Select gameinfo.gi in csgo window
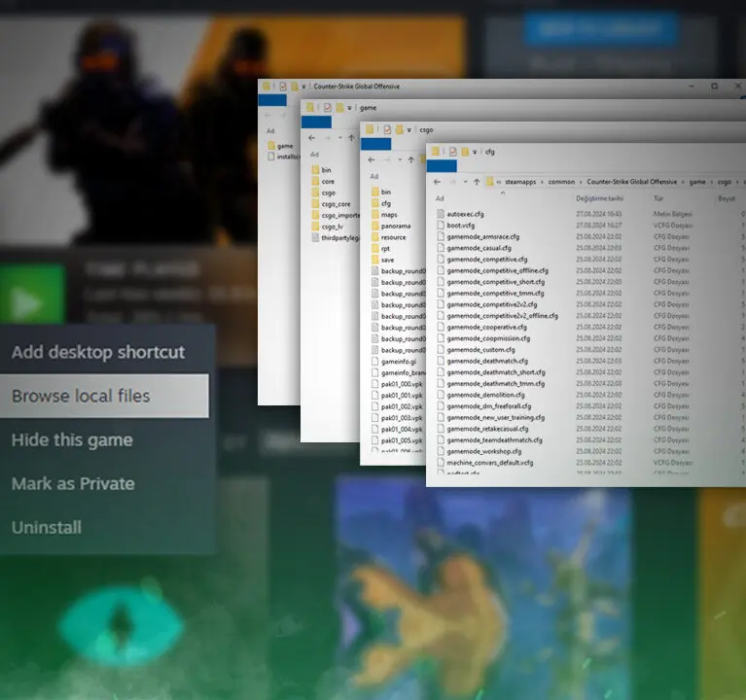746x700 pixels. [394, 362]
